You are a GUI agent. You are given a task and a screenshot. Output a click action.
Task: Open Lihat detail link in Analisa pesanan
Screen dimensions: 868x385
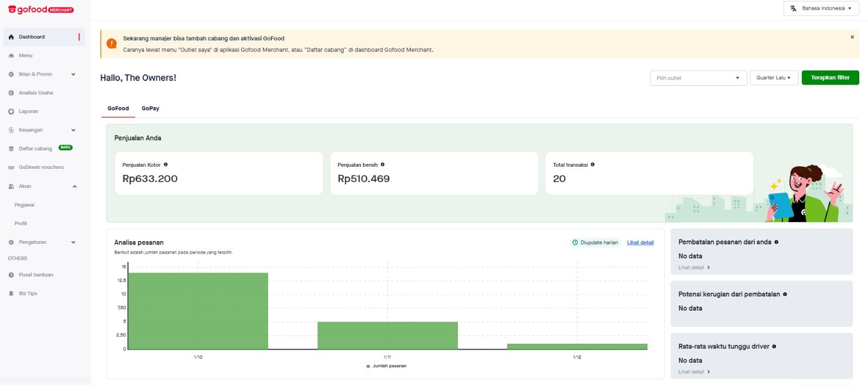[640, 243]
